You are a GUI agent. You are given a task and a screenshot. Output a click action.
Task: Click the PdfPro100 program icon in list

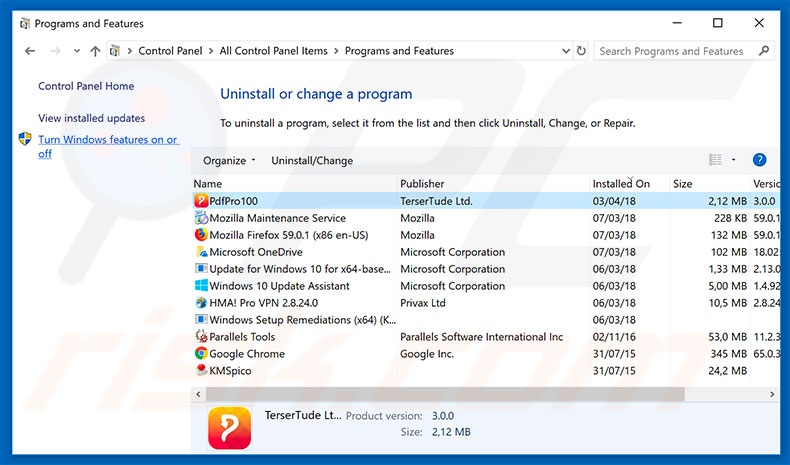[201, 201]
